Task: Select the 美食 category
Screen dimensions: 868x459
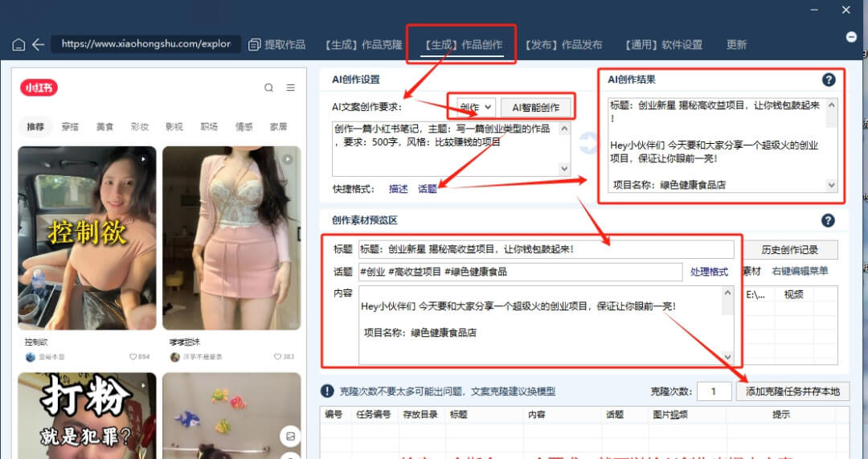Action: point(104,127)
